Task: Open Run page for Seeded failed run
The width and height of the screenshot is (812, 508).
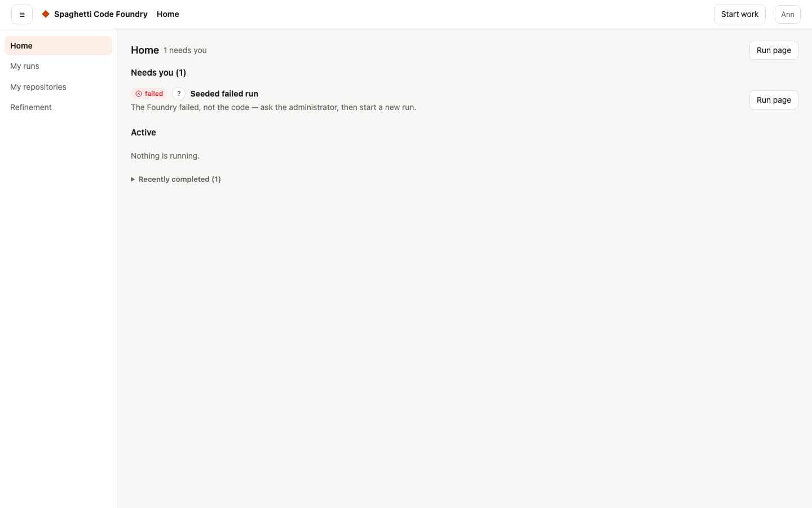Action: coord(774,100)
